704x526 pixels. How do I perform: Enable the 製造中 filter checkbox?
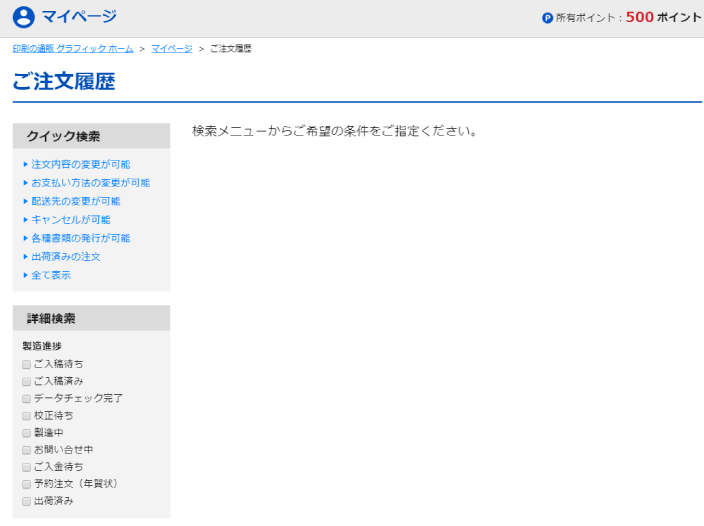[27, 433]
